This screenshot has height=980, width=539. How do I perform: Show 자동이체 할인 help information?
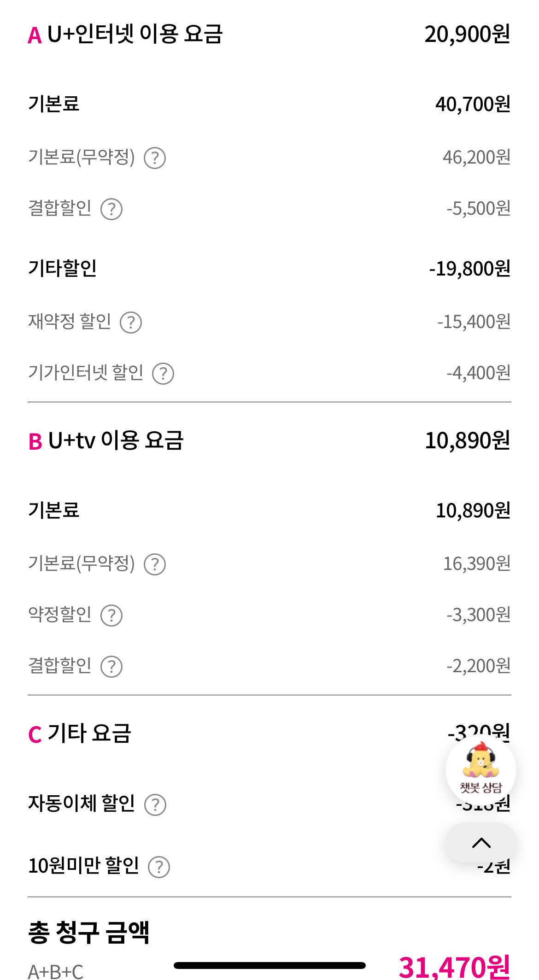point(155,805)
